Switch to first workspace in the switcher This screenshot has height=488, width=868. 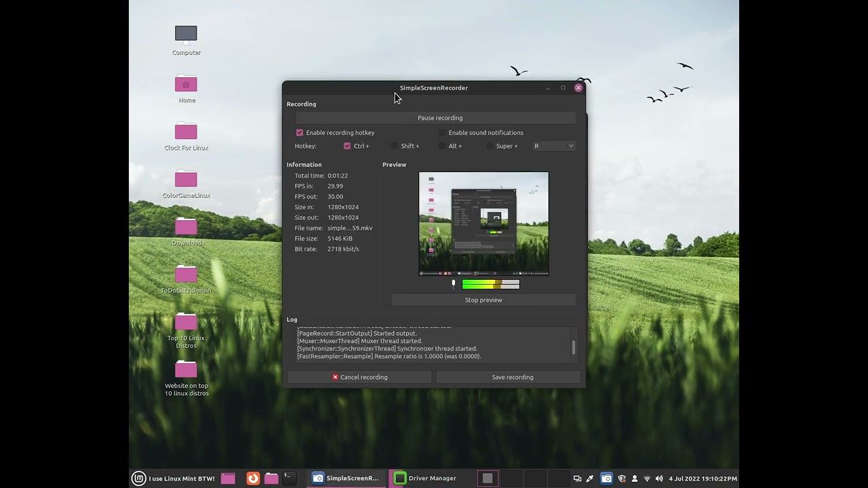[x=488, y=478]
